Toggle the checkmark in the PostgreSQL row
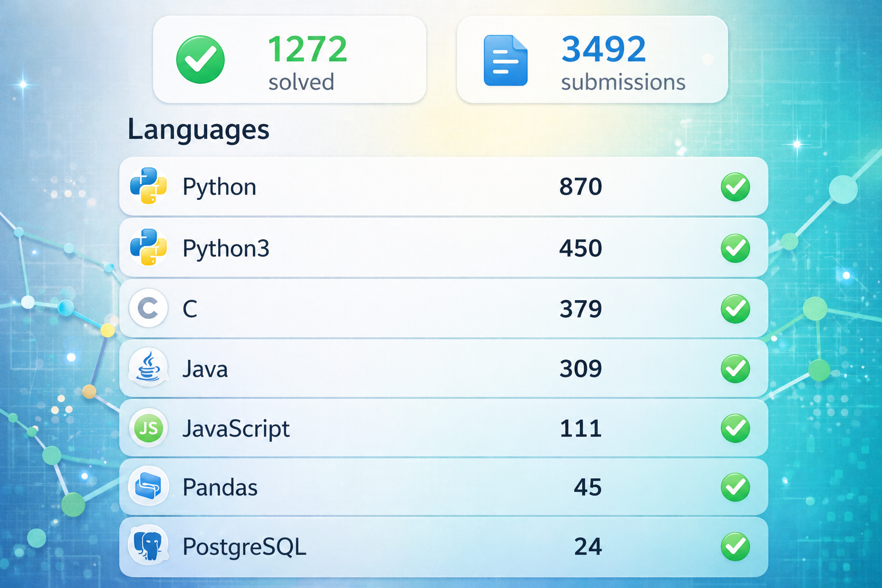 pyautogui.click(x=735, y=546)
